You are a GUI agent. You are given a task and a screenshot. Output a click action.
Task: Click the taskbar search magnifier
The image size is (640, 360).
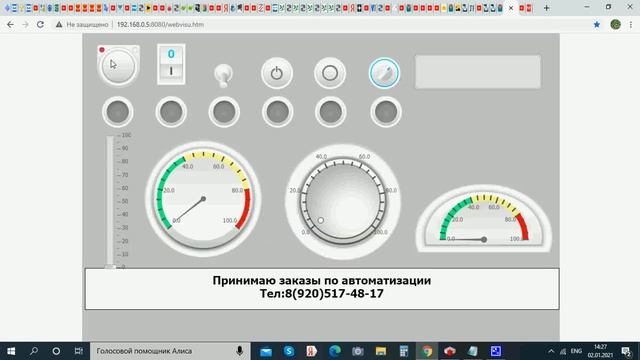[34, 351]
